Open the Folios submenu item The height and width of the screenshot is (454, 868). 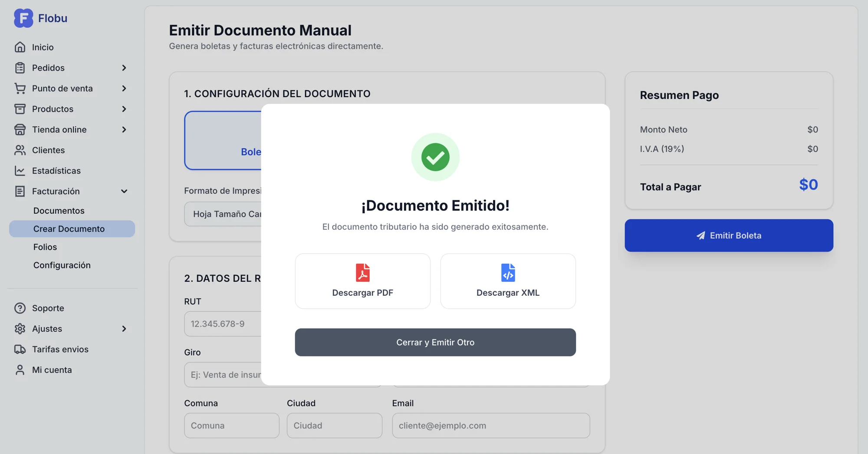tap(45, 247)
